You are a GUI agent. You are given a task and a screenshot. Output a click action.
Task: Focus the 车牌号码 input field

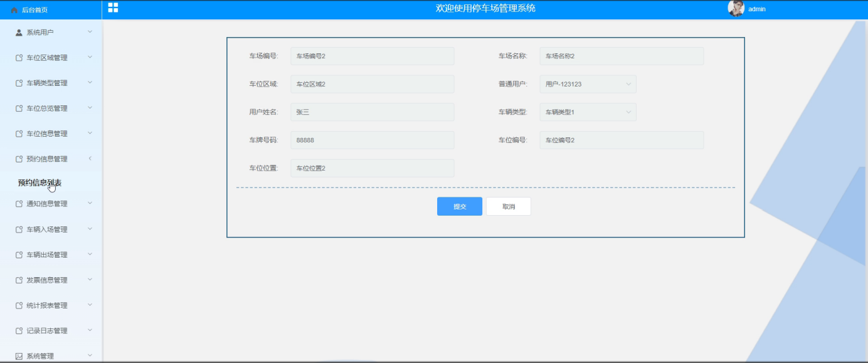click(x=373, y=140)
